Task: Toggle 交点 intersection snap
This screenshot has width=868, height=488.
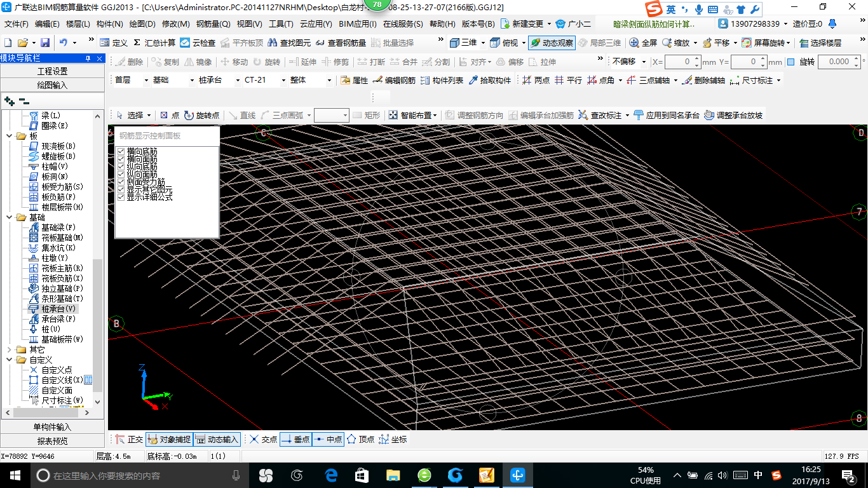Action: [263, 439]
